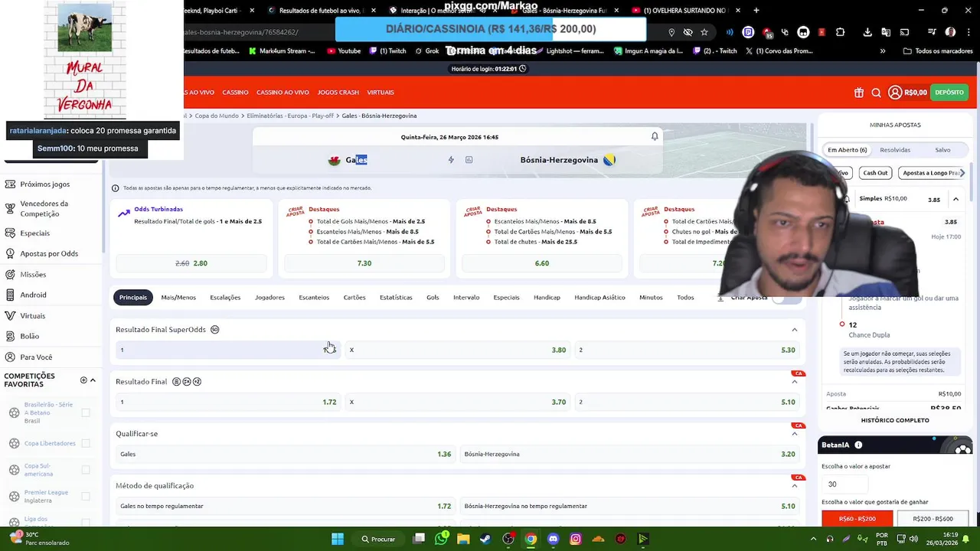
Task: Open Chrome media control icon
Action: point(932,32)
